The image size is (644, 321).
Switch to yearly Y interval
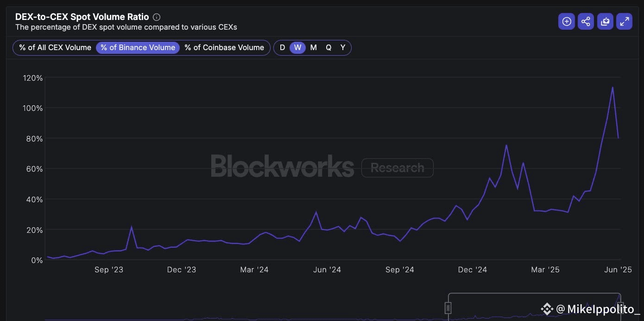point(343,47)
